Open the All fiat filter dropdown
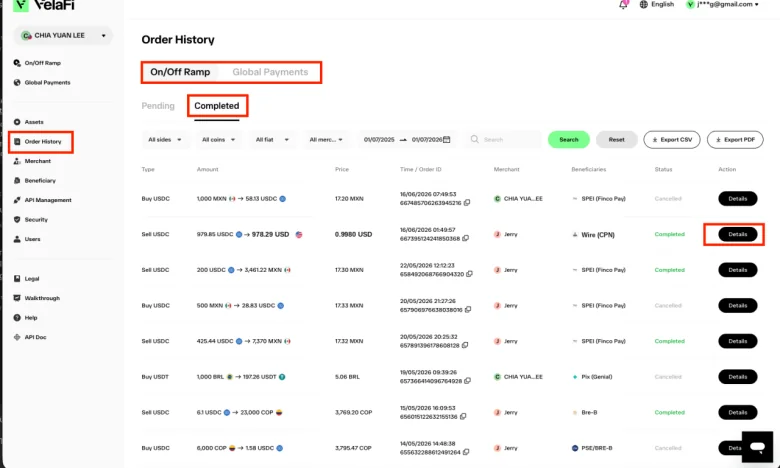Image resolution: width=780 pixels, height=469 pixels. [x=272, y=140]
